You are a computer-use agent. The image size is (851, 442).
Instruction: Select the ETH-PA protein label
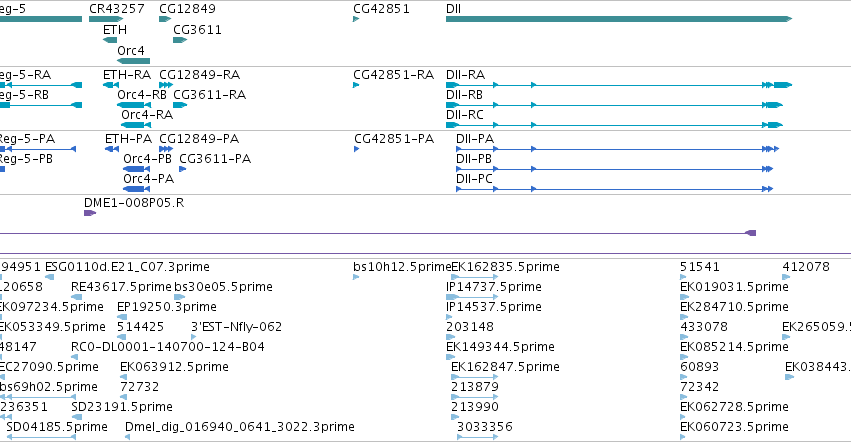(129, 138)
